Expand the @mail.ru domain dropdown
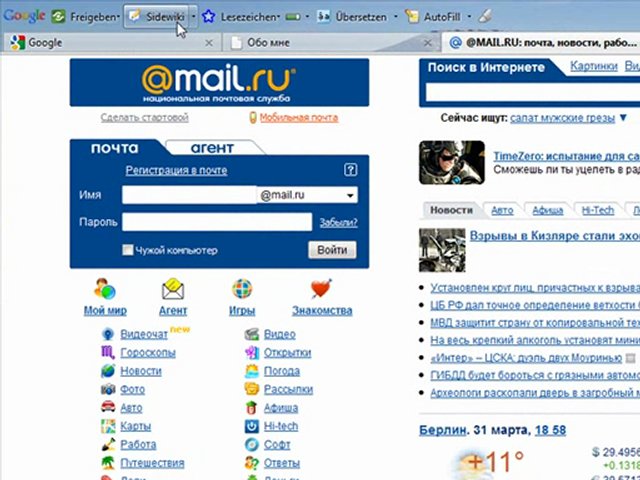The height and width of the screenshot is (480, 640). coord(350,196)
